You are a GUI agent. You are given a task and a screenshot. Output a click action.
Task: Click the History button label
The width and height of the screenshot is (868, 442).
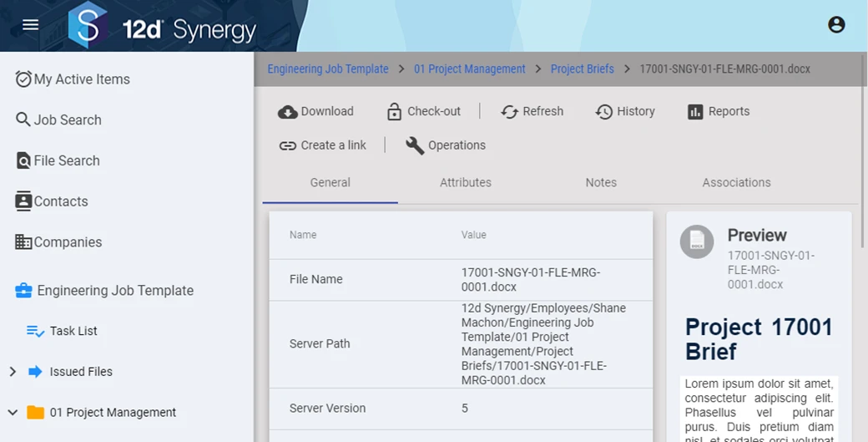[x=636, y=111]
